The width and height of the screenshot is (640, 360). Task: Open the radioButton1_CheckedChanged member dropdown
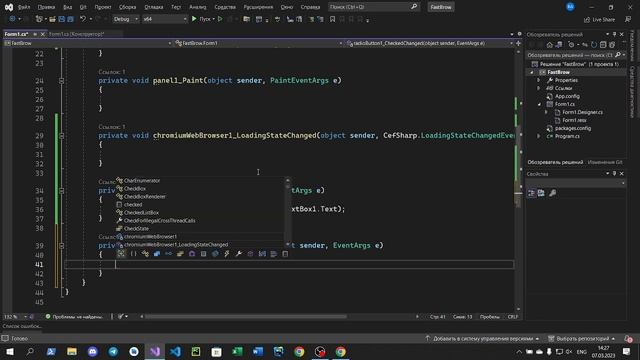coord(429,43)
